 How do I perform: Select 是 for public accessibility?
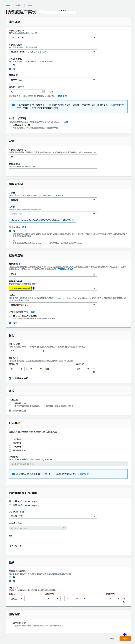tap(10, 231)
